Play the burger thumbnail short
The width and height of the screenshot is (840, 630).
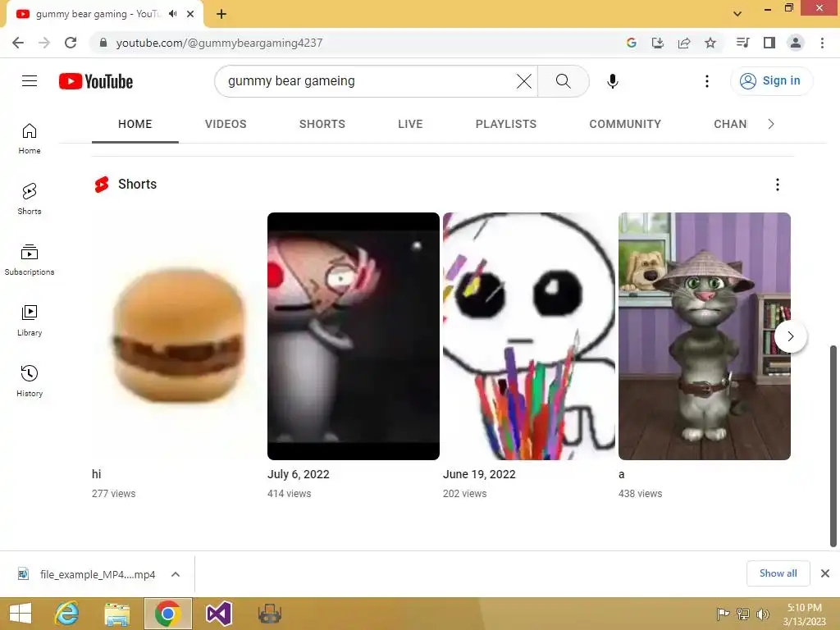click(x=178, y=336)
